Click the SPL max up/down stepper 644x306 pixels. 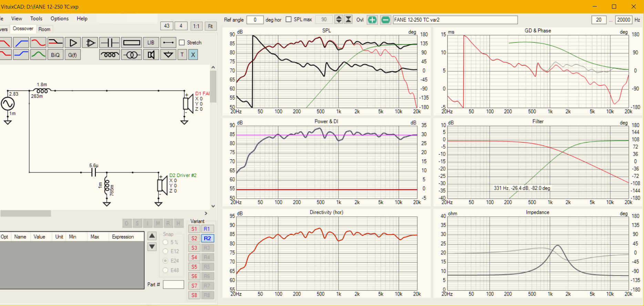coord(339,20)
